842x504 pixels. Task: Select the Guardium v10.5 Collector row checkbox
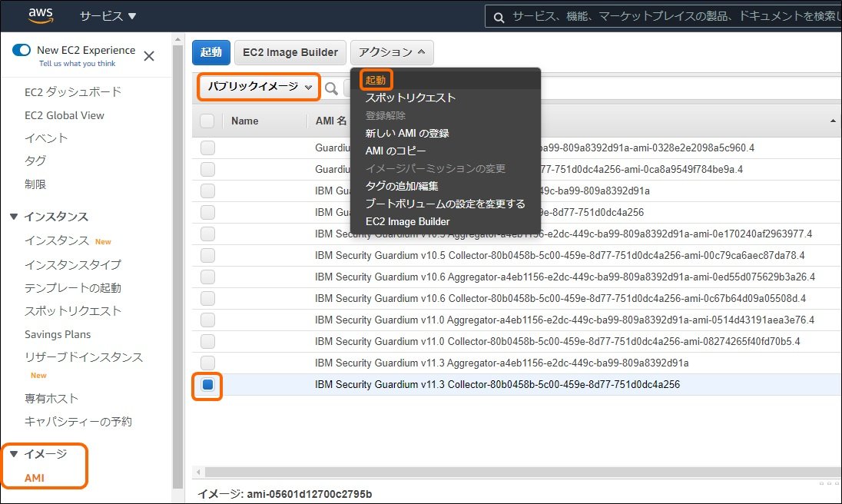coord(208,256)
